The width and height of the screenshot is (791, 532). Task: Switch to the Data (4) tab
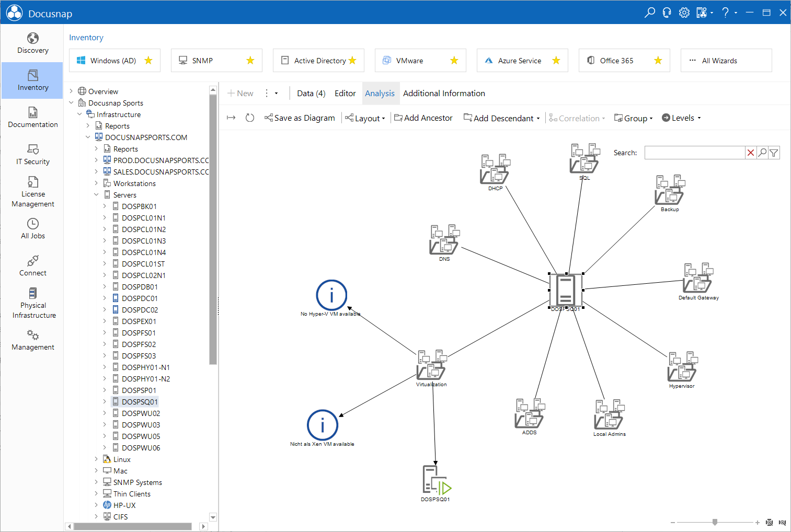[x=311, y=94]
